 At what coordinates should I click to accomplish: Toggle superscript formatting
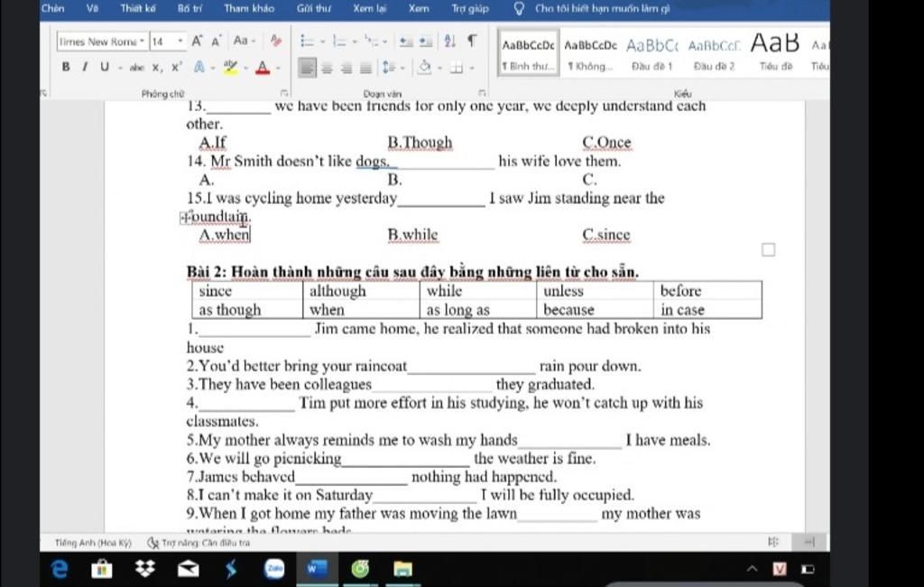[x=176, y=67]
